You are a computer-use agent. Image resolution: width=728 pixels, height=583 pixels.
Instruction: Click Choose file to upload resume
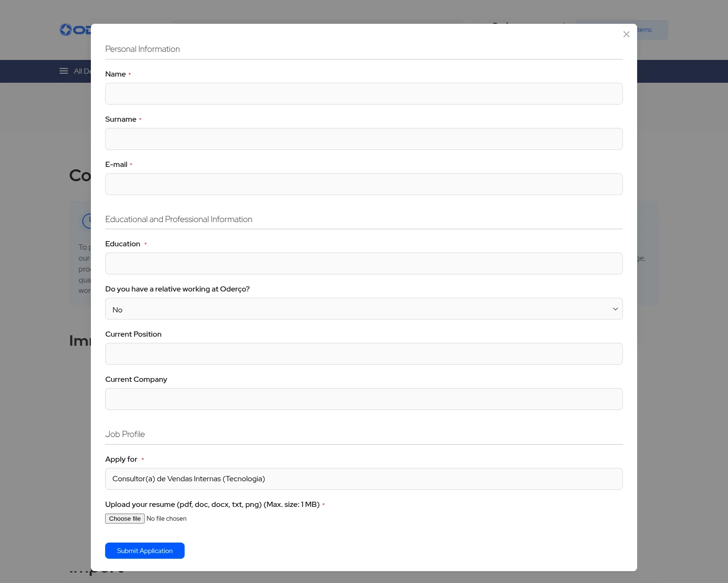coord(125,518)
